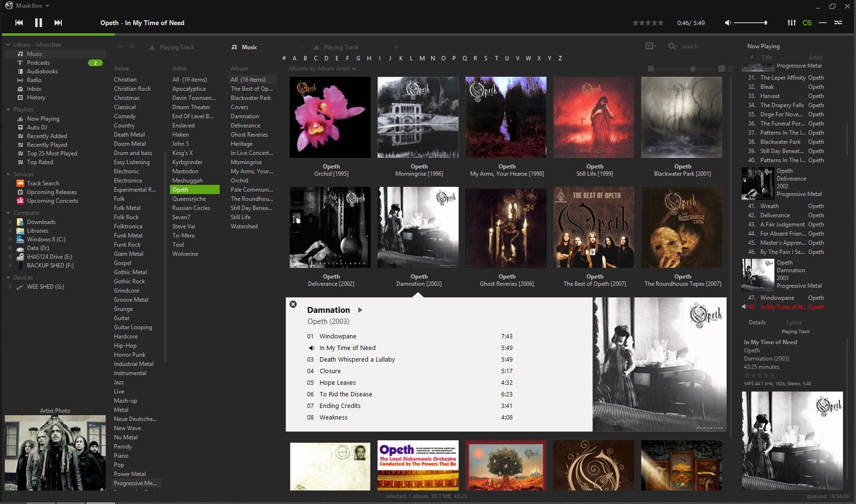Open the equalizer settings icon
The image size is (856, 504).
coord(792,23)
